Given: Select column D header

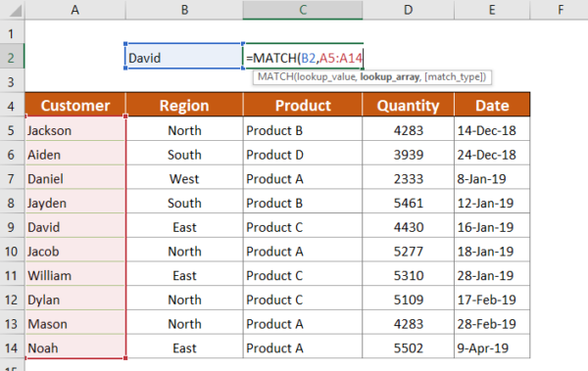Looking at the screenshot, I should pyautogui.click(x=408, y=10).
